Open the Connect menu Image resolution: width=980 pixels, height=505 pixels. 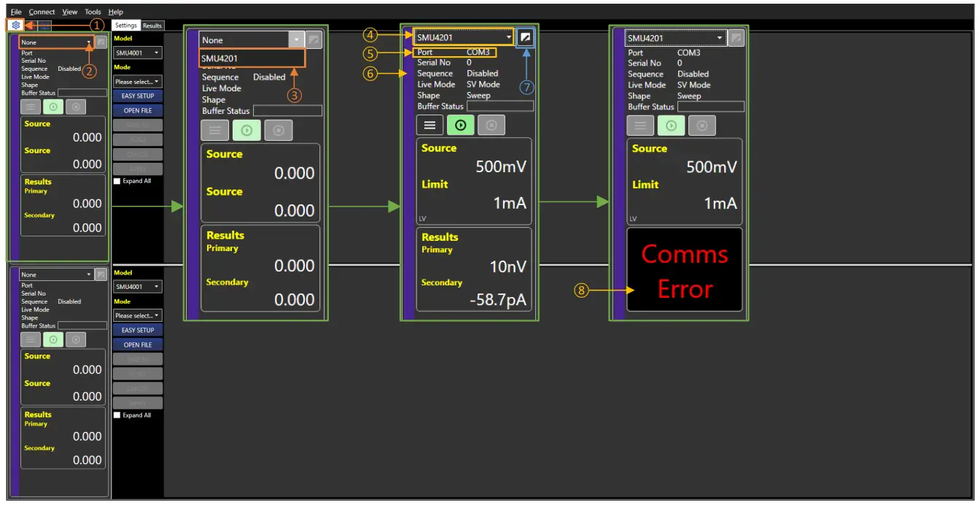pyautogui.click(x=42, y=12)
